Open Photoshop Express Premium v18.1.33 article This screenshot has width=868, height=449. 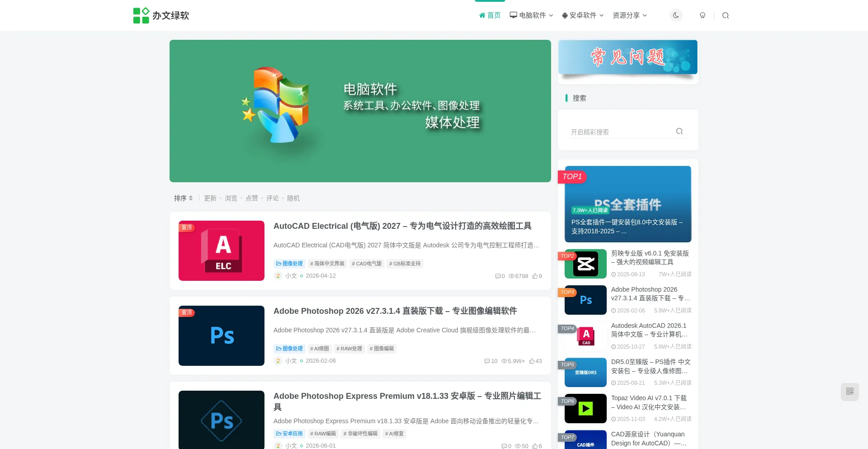pyautogui.click(x=407, y=401)
